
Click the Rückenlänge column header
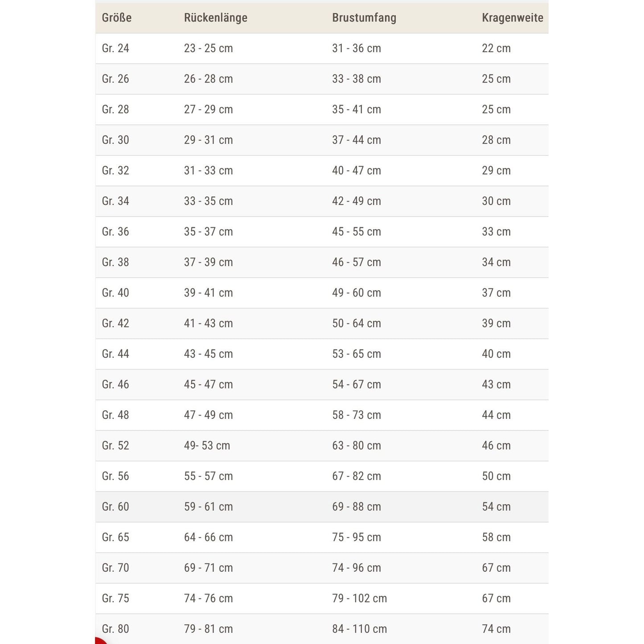tap(216, 18)
